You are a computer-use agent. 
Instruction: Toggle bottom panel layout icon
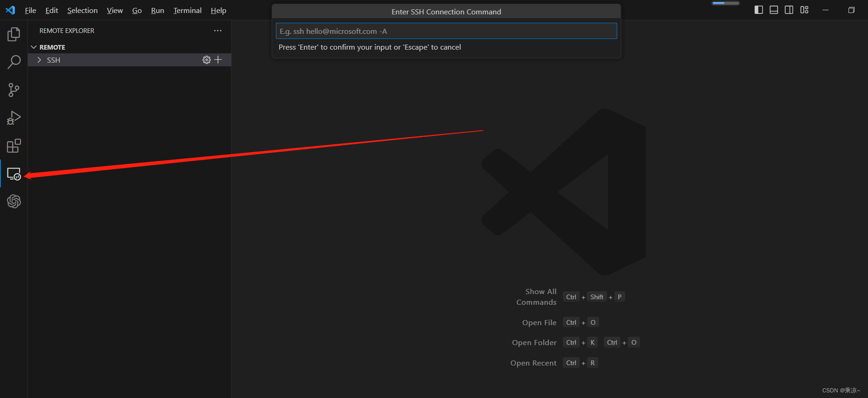pos(774,10)
